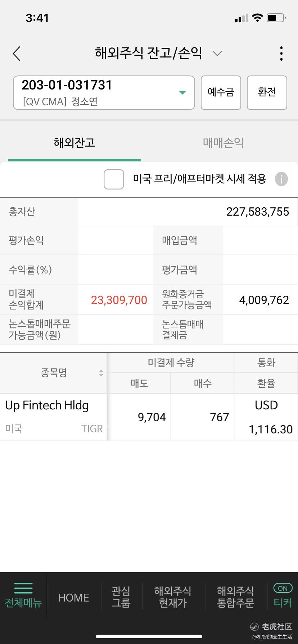Open the account number dropdown arrow
The width and height of the screenshot is (298, 644).
182,93
